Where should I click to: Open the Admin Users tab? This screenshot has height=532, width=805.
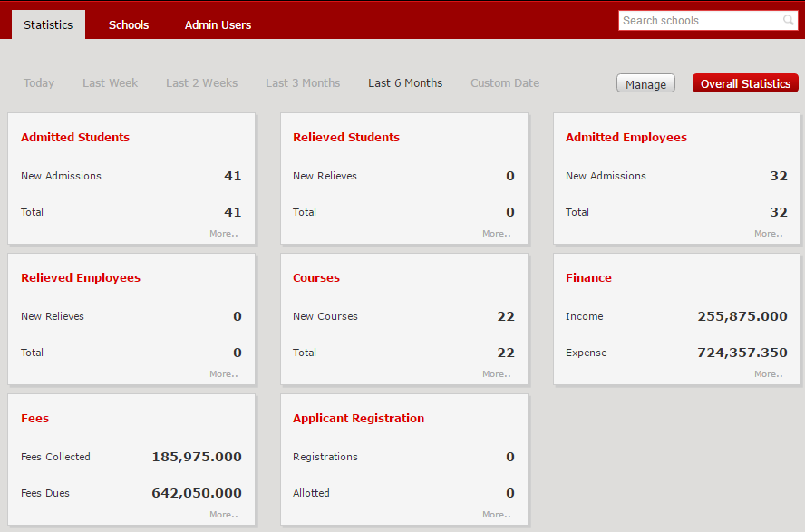click(x=218, y=24)
